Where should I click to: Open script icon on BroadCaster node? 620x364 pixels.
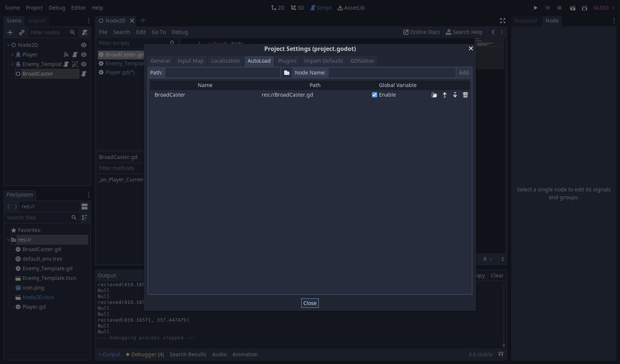84,74
